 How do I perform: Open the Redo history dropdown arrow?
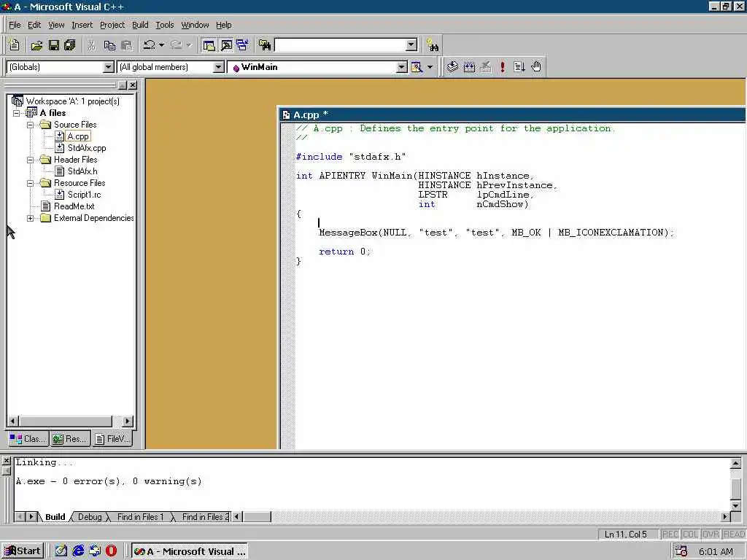(x=189, y=45)
